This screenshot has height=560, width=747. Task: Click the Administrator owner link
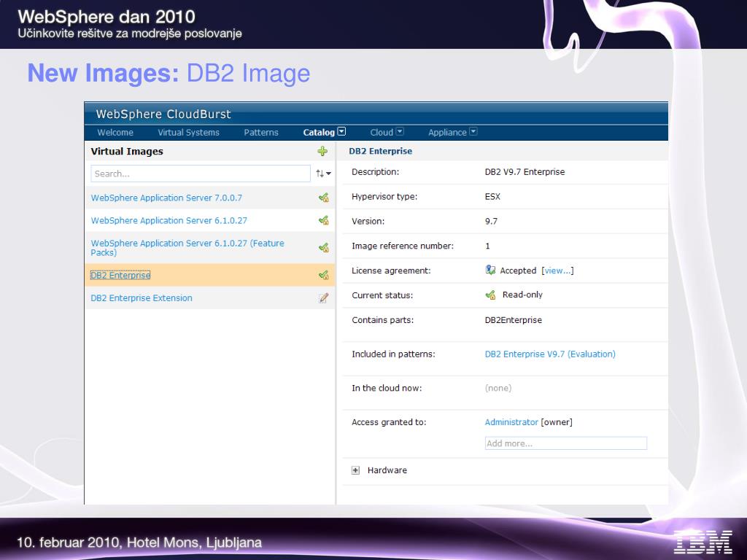pos(511,422)
